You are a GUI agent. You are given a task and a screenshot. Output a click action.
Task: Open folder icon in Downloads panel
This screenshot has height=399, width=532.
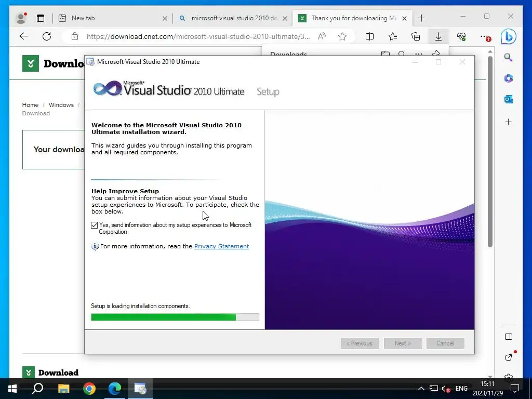click(x=385, y=54)
